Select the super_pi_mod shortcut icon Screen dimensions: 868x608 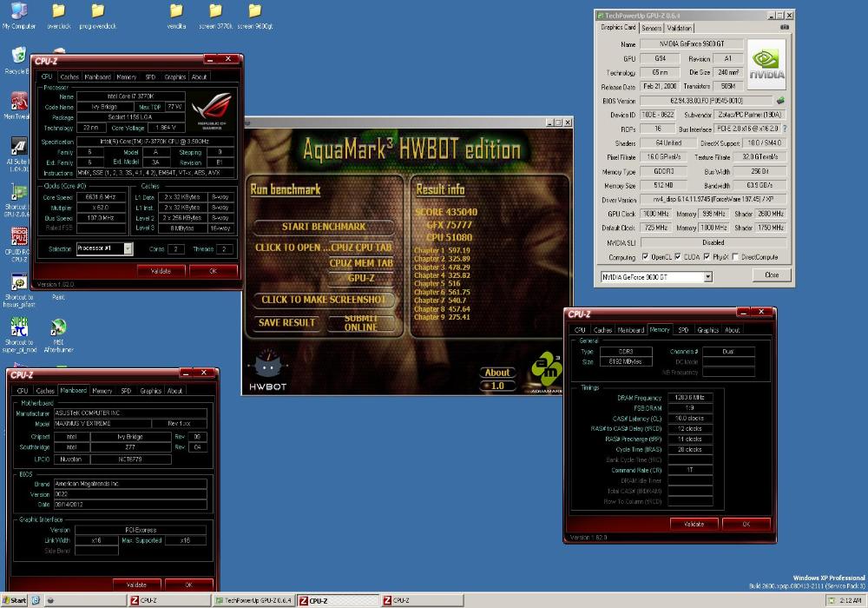(19, 334)
